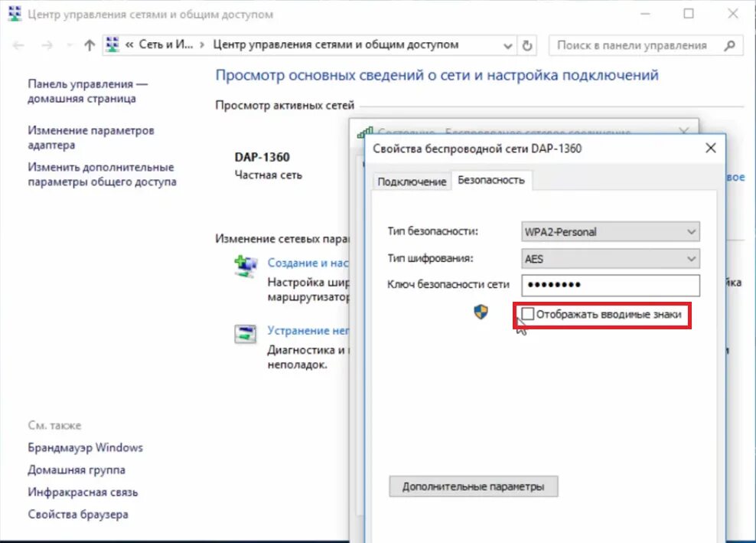Click the 'Создание и нас...' link
This screenshot has height=543, width=756.
(308, 263)
